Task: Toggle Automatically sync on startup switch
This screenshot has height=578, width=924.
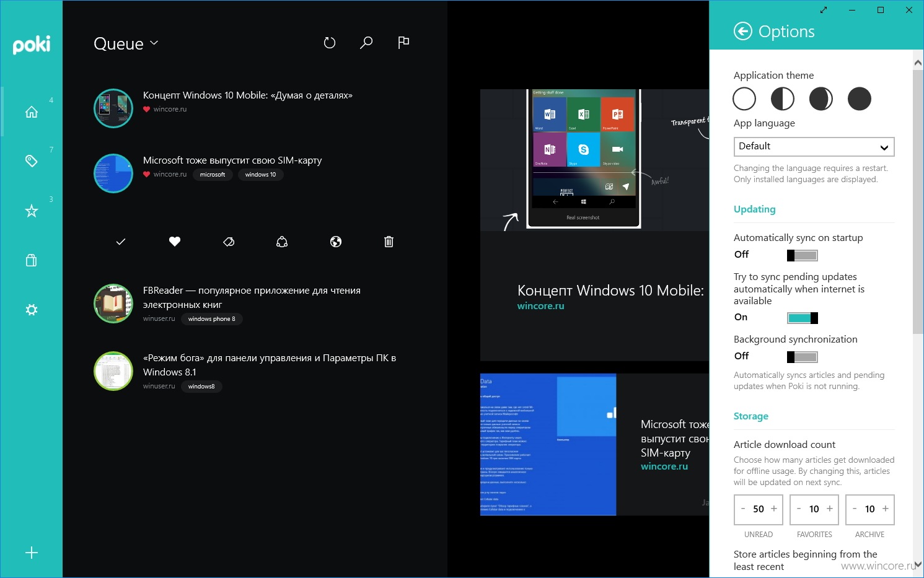Action: (x=803, y=255)
